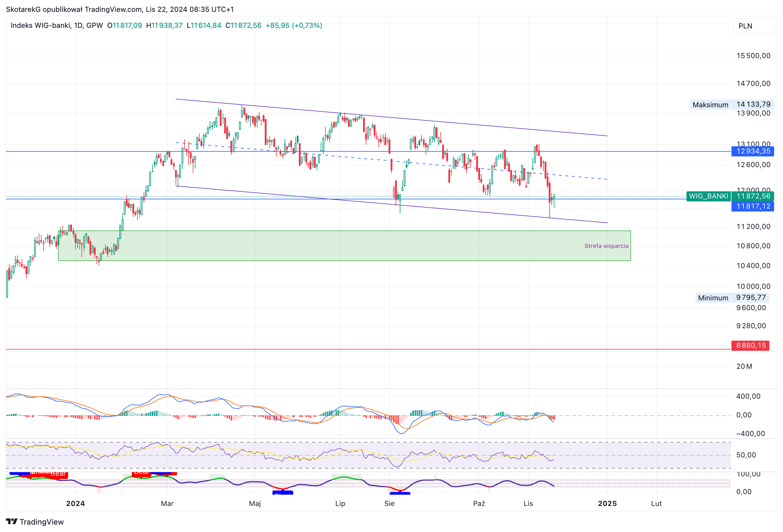783x532 pixels.
Task: Click the 12600,00 price axis label
Action: pyautogui.click(x=753, y=165)
